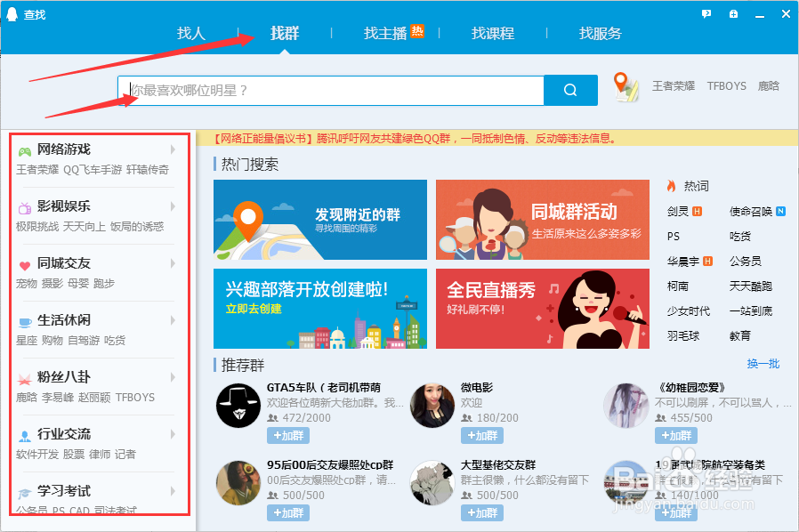
Task: Open nearby groups map pin icon
Action: click(x=625, y=87)
